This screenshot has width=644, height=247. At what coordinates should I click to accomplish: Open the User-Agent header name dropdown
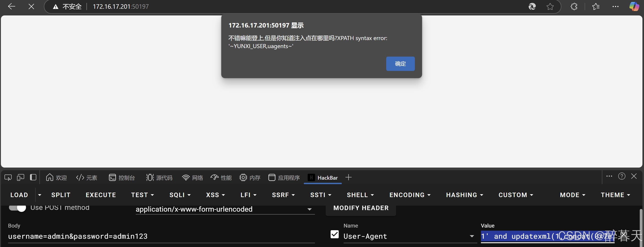click(x=472, y=236)
